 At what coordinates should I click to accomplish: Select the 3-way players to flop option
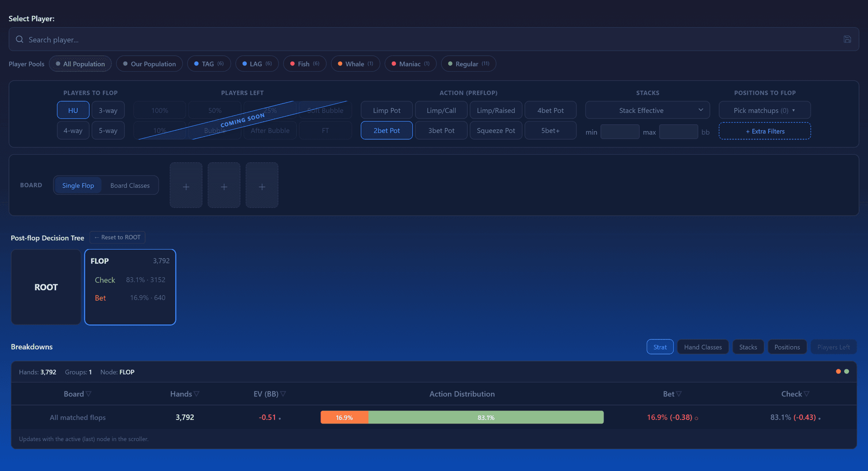108,110
